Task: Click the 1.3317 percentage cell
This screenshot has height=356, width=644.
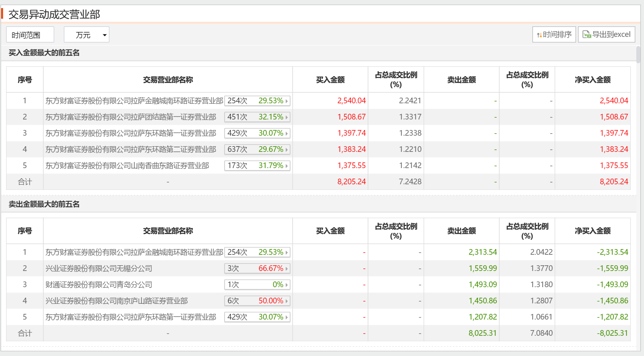Action: coord(410,117)
